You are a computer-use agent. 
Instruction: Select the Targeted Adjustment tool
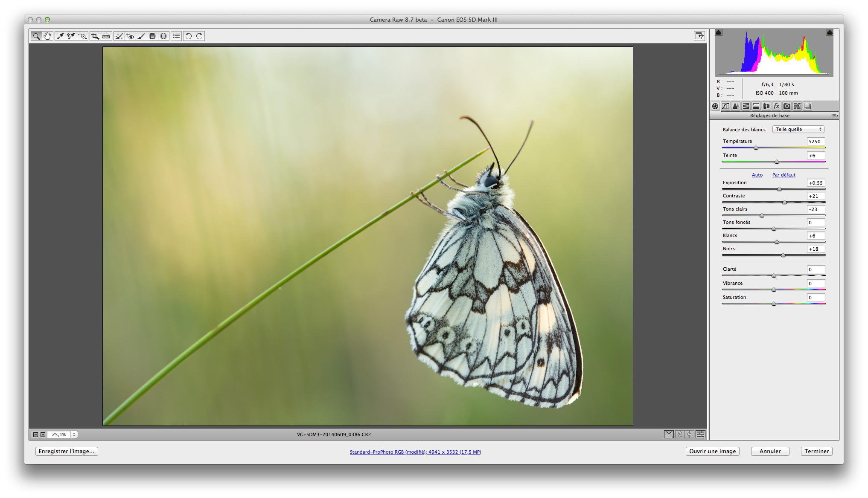[82, 36]
